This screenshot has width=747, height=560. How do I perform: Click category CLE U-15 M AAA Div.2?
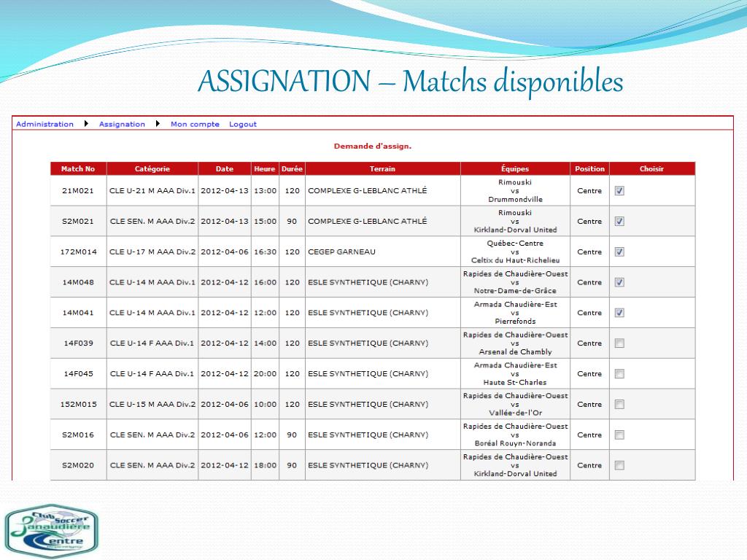[x=152, y=404]
